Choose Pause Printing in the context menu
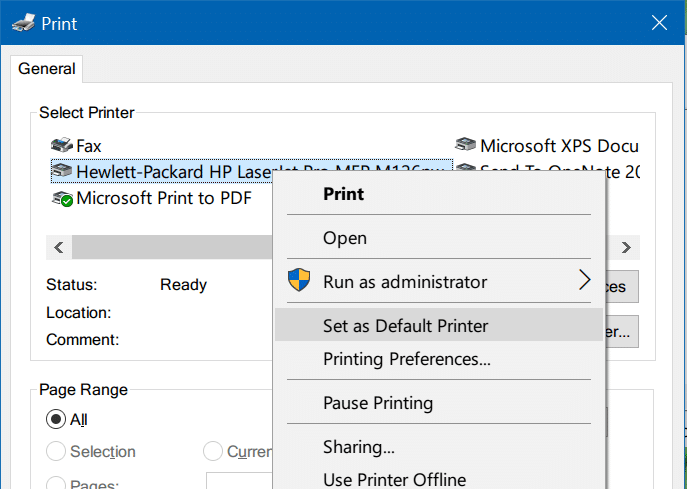The image size is (687, 489). (x=439, y=403)
